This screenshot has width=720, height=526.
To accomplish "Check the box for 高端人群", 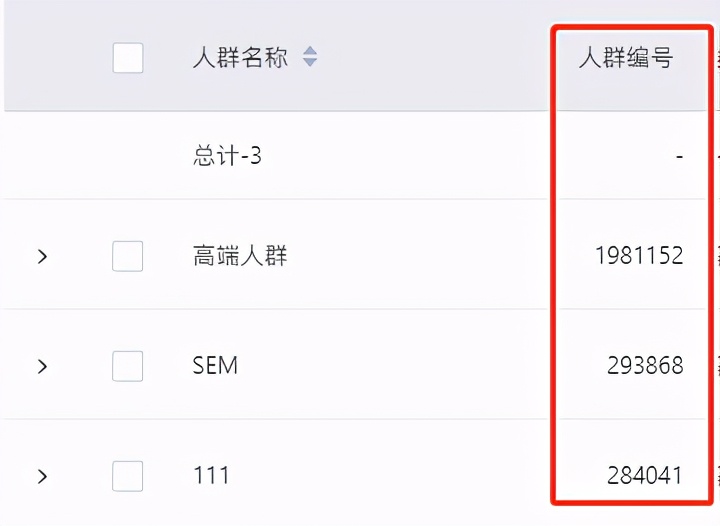I will [128, 257].
